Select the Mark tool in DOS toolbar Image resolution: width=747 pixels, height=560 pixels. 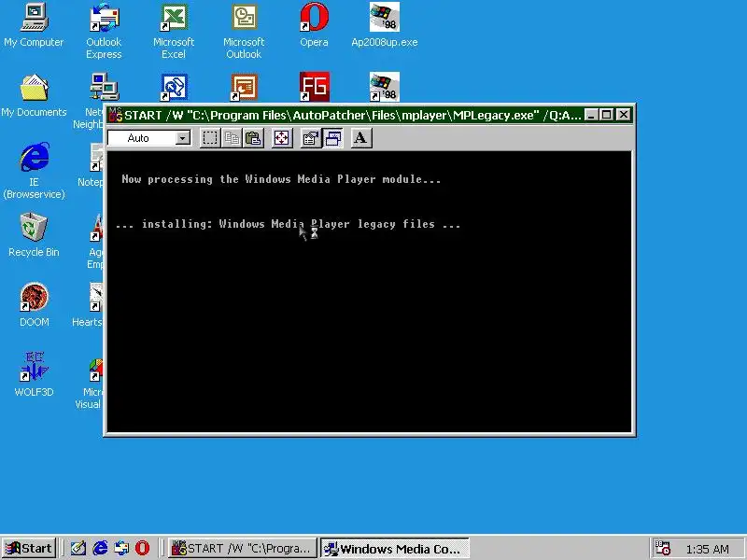click(x=209, y=138)
